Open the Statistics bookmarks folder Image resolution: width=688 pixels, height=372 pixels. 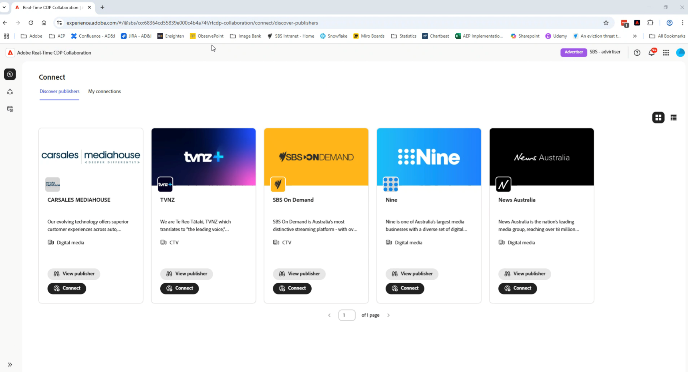404,36
